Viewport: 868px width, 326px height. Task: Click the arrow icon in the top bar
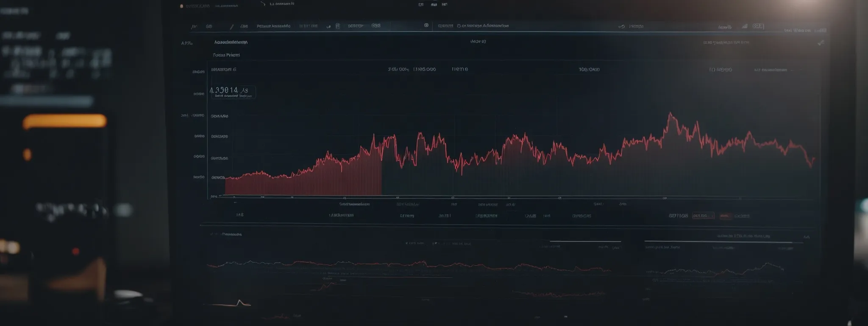262,4
